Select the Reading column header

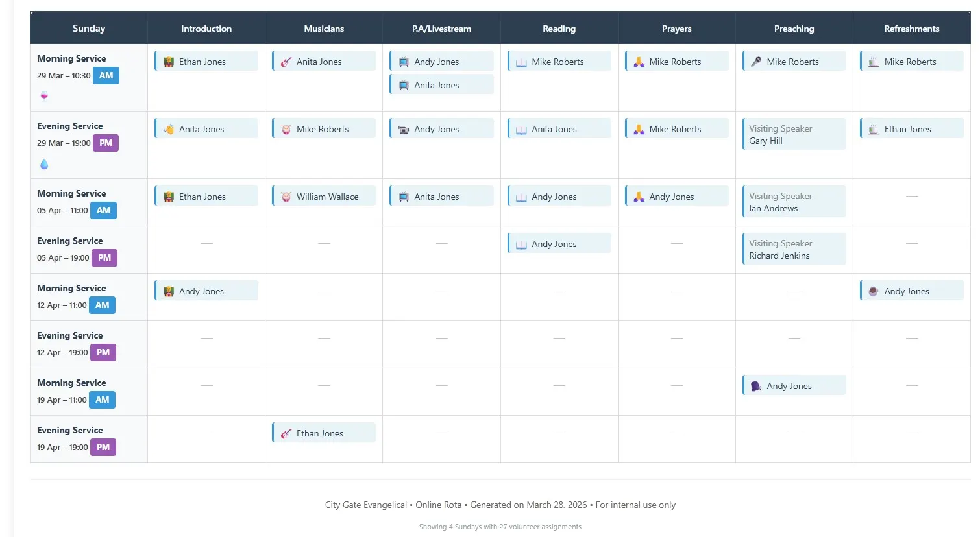point(559,29)
